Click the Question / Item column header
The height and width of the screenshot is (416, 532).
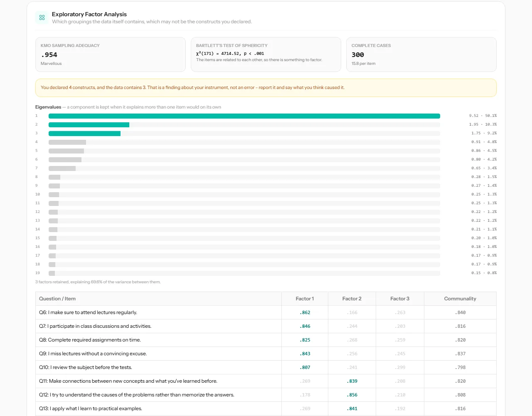[159, 299]
